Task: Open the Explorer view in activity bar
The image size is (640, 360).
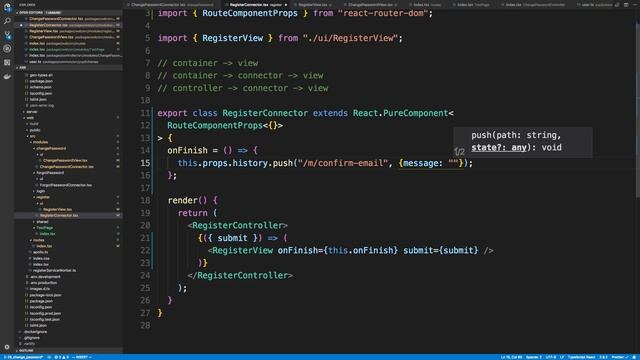Action: 7,7
